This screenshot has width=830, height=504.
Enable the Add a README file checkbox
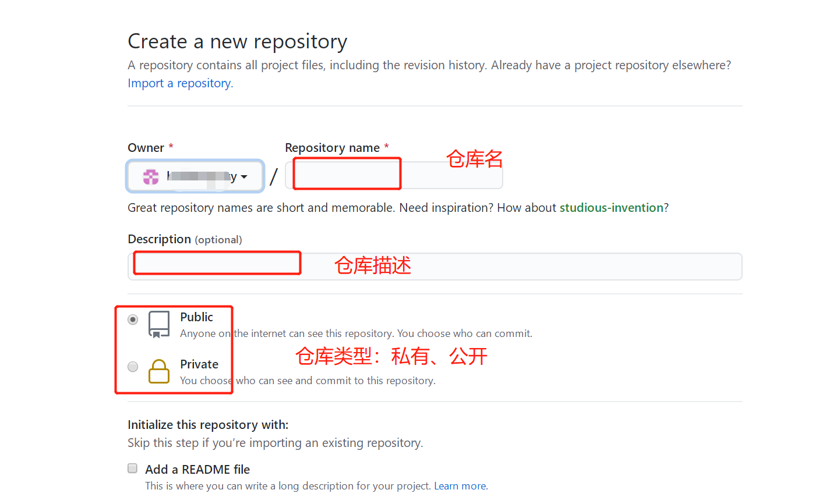pos(133,468)
